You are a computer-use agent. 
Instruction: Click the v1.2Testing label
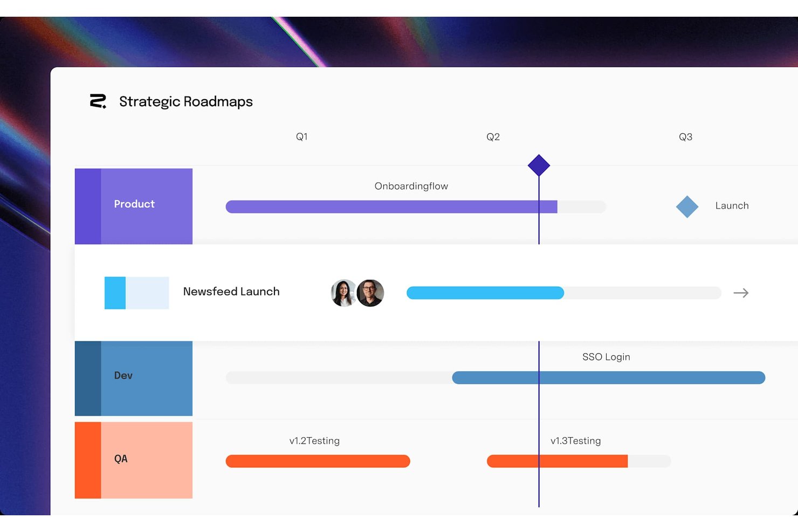(x=314, y=441)
